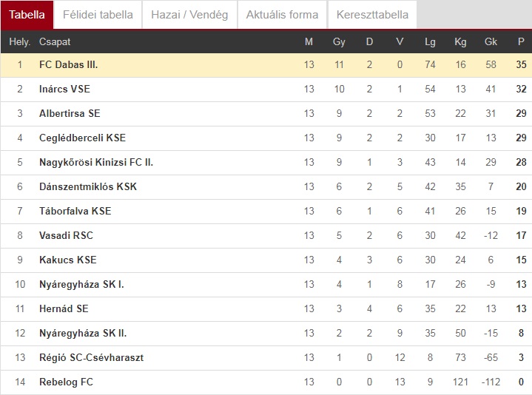The image size is (532, 395).
Task: Open Inárcs VSE team page
Action: click(64, 89)
